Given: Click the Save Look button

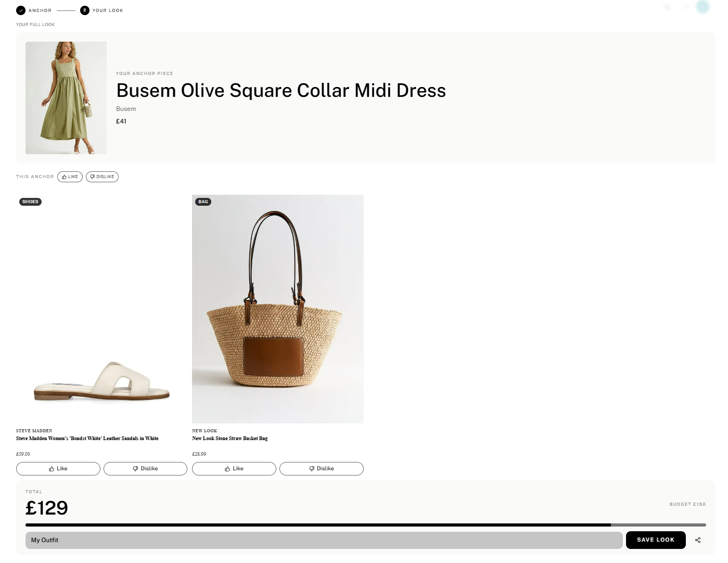Looking at the screenshot, I should (656, 540).
